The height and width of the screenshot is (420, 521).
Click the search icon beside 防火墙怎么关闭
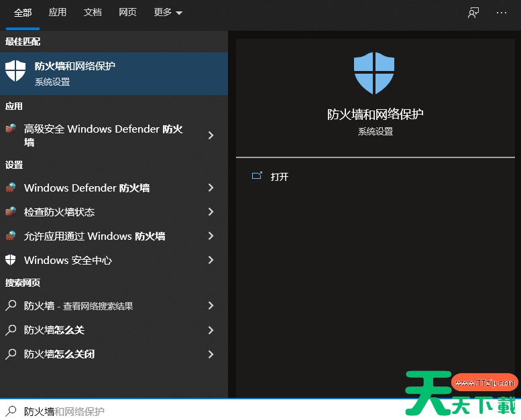pos(11,354)
